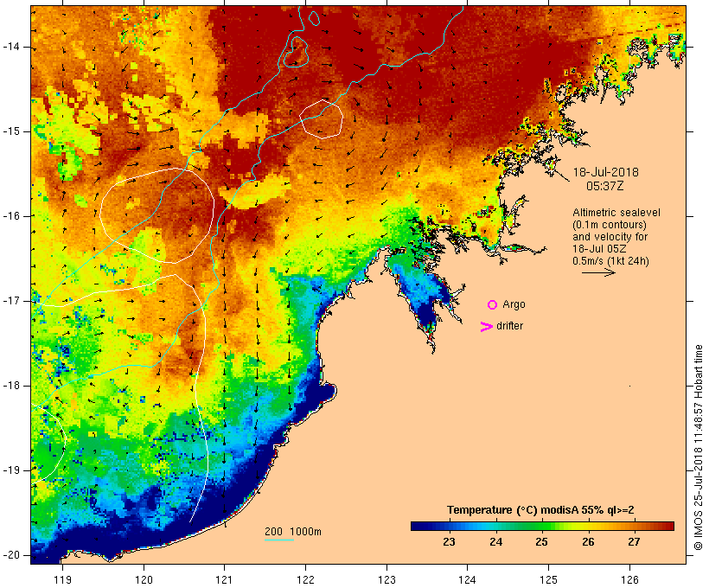709x588 pixels.
Task: Click the colorbar tick label 23
Action: [x=449, y=542]
